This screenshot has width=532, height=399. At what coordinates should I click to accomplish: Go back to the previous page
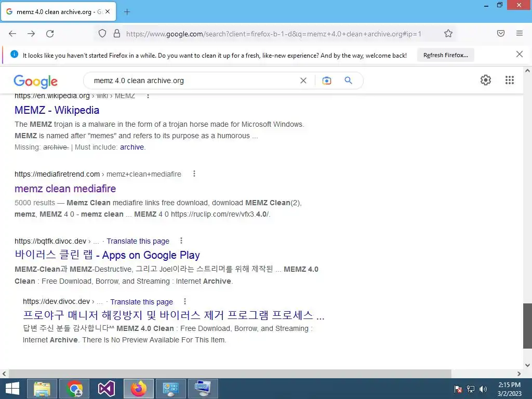[12, 34]
